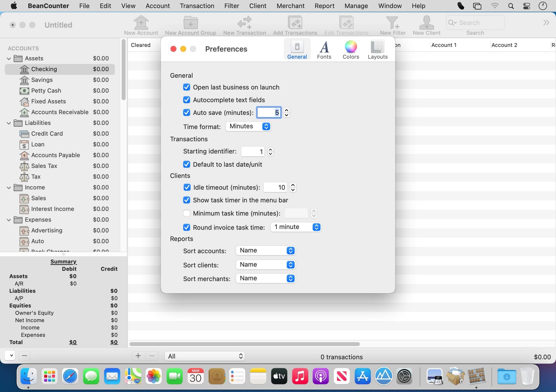This screenshot has width=556, height=392.
Task: Collapse the Liabilities account group
Action: (x=9, y=123)
